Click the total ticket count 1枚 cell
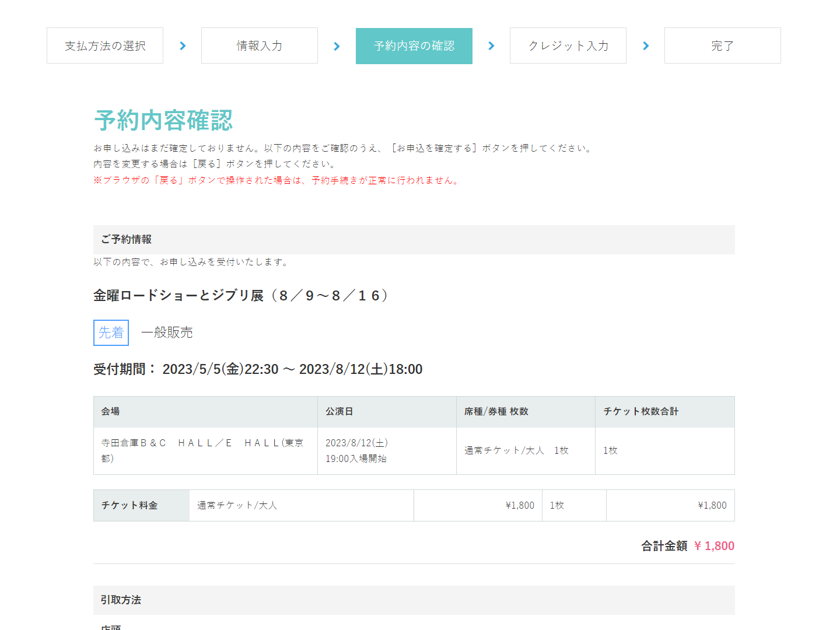 click(665, 451)
